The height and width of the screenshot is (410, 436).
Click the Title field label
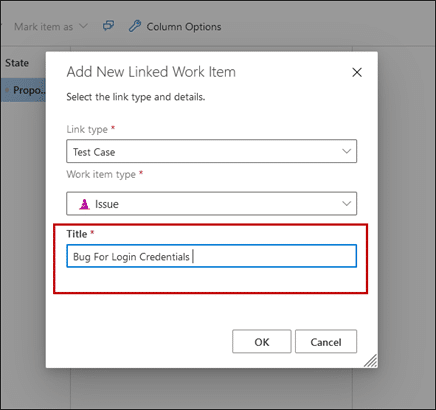pos(77,234)
